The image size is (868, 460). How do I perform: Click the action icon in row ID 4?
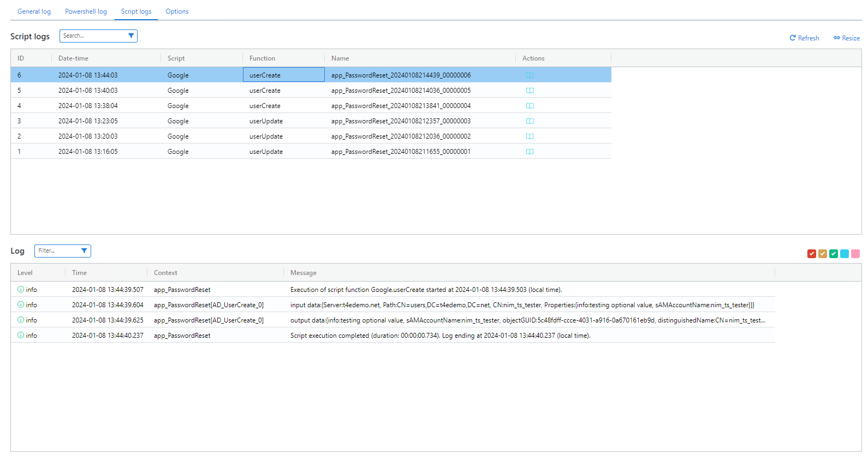pyautogui.click(x=530, y=106)
